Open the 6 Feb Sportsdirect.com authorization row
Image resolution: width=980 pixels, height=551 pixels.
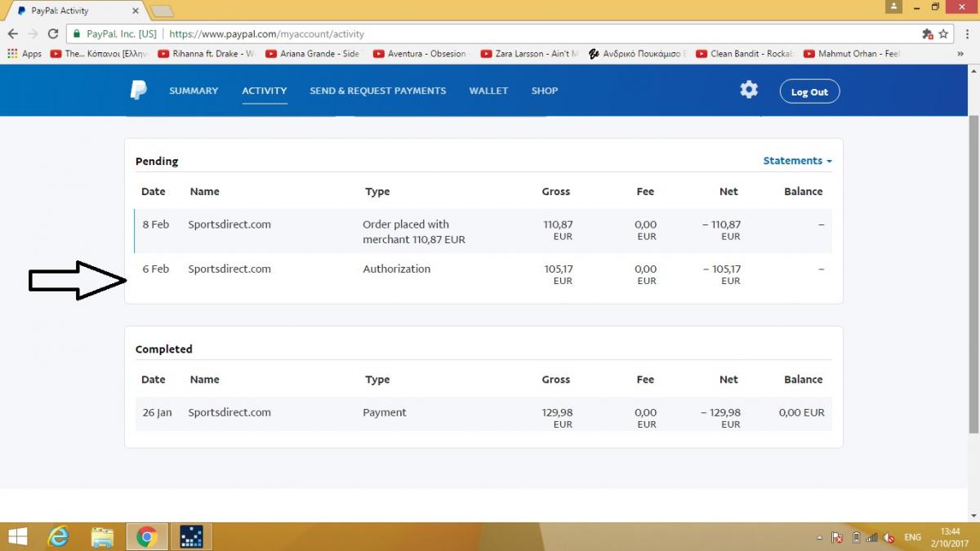pos(483,275)
